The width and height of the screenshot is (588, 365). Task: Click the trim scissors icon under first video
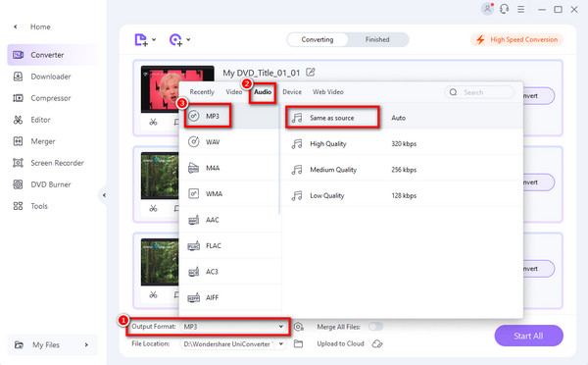[153, 122]
